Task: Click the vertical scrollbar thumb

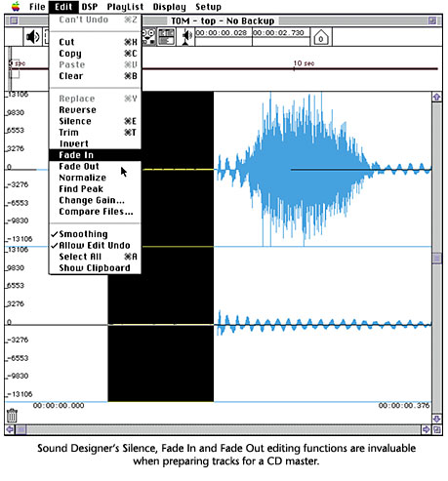Action: pos(436,259)
